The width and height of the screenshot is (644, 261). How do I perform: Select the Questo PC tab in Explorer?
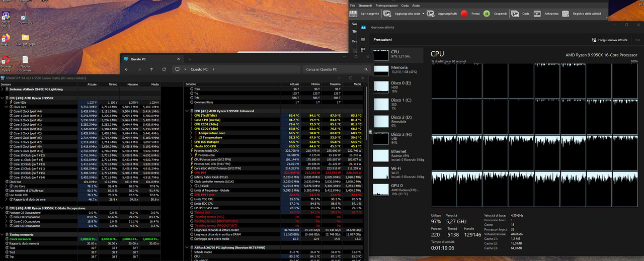click(x=151, y=59)
